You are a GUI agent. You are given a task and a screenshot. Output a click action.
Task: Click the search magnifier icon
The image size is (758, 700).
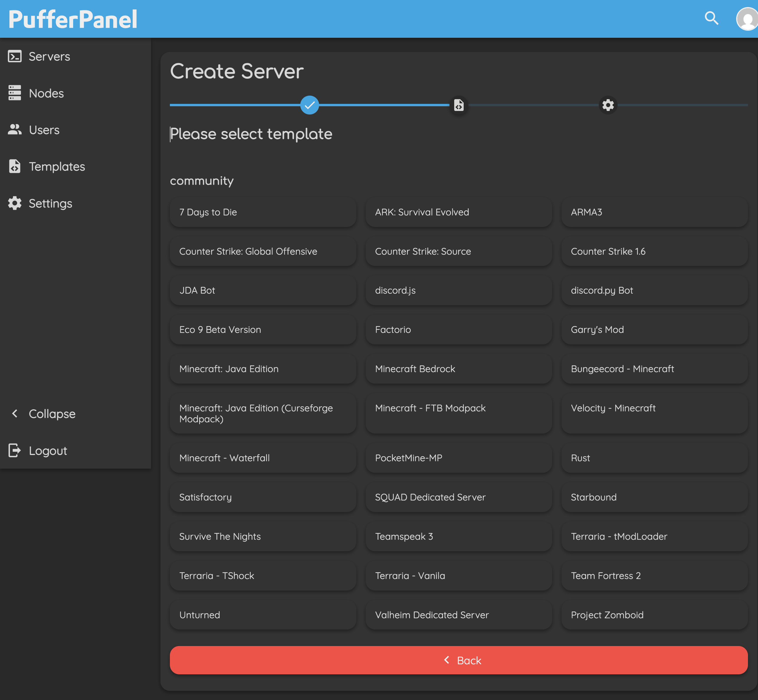[x=711, y=18]
